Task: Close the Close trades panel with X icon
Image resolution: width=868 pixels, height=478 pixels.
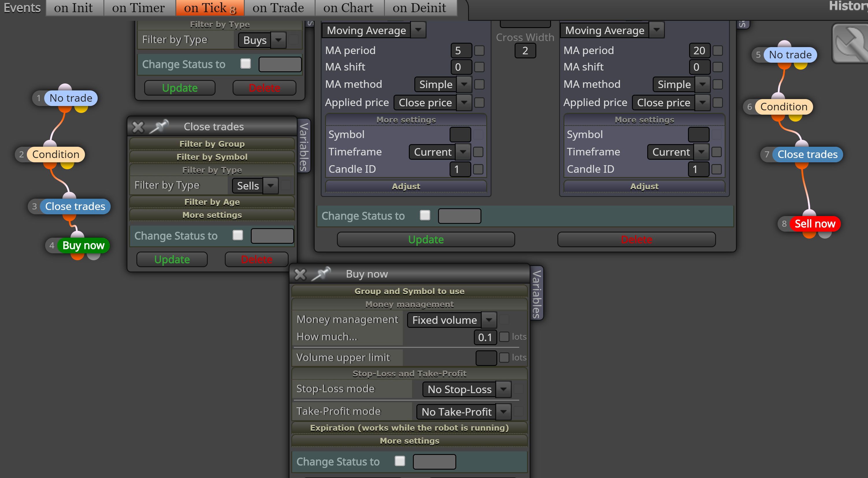Action: pyautogui.click(x=138, y=127)
